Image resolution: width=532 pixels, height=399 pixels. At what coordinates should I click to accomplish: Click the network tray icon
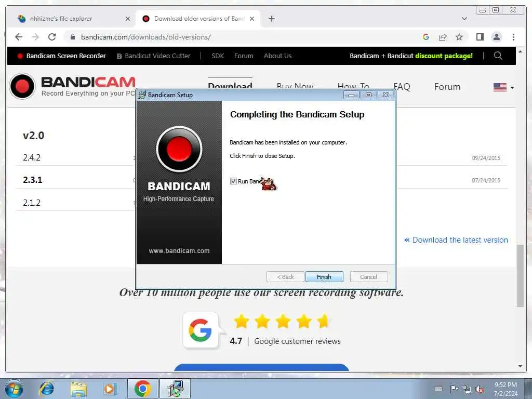point(467,389)
